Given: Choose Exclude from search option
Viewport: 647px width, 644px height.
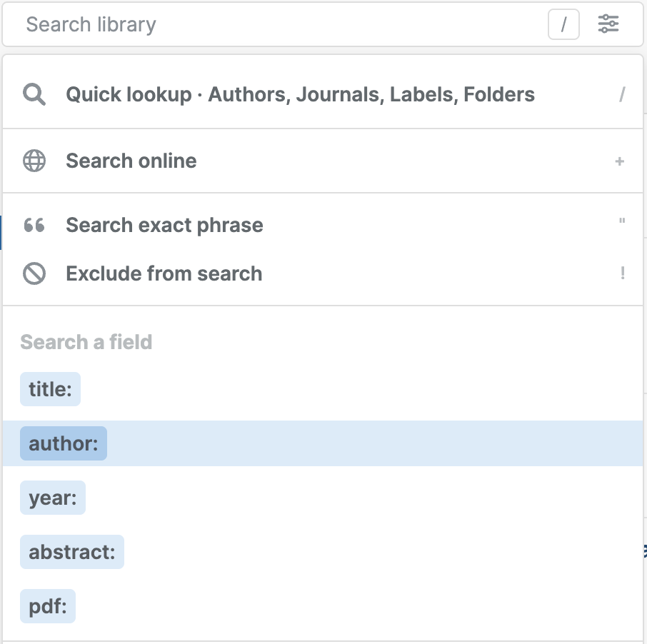Looking at the screenshot, I should coord(164,273).
